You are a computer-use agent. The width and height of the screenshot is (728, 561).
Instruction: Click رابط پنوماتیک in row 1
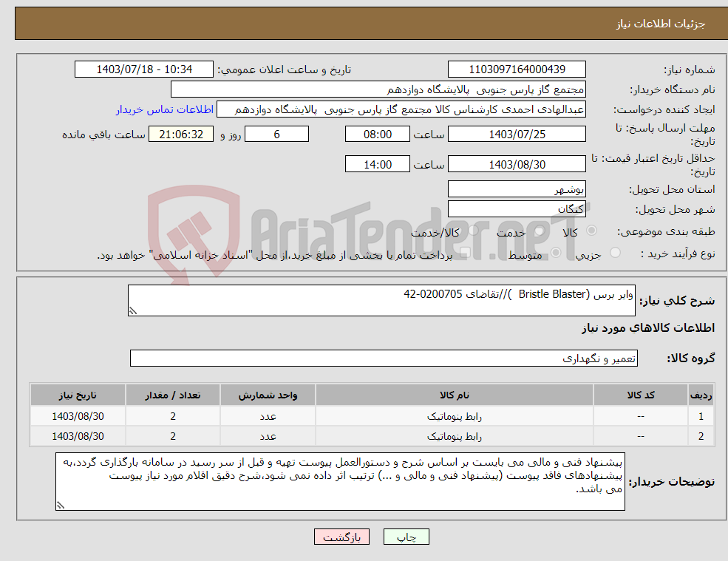[x=454, y=417]
